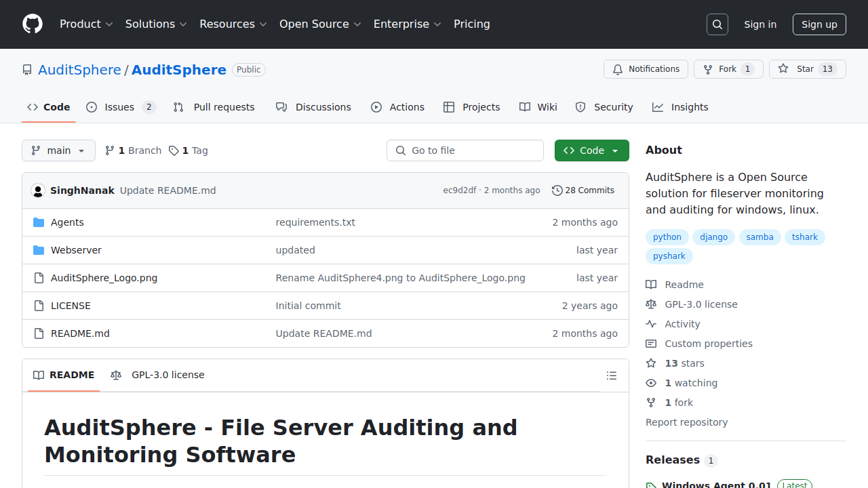Open the Insights tab

(680, 107)
